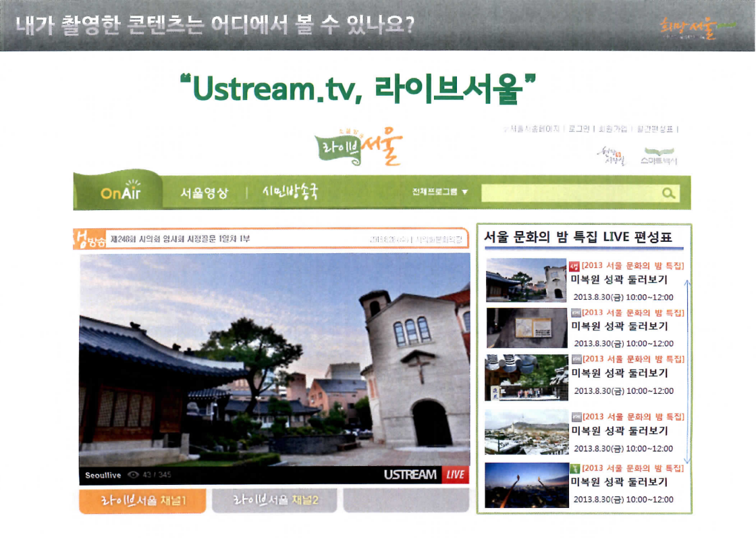Click the 로그인 link
The width and height of the screenshot is (756, 541).
pos(579,129)
